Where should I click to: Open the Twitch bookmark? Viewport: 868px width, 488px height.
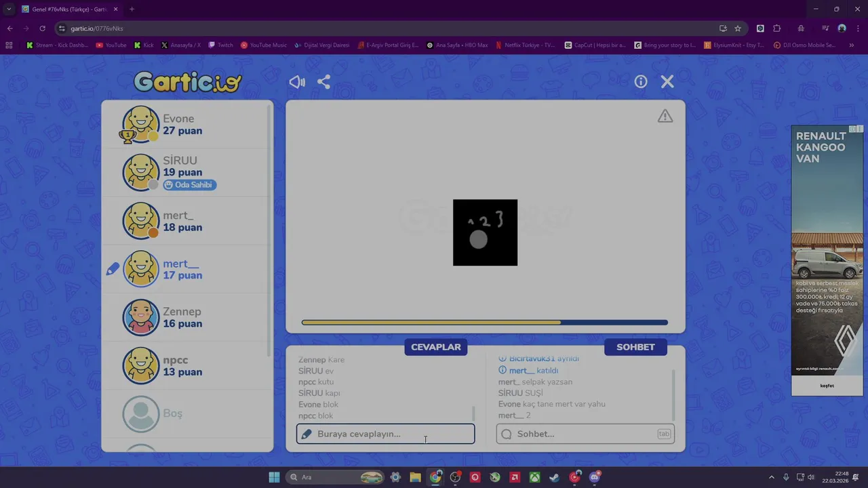pyautogui.click(x=220, y=45)
